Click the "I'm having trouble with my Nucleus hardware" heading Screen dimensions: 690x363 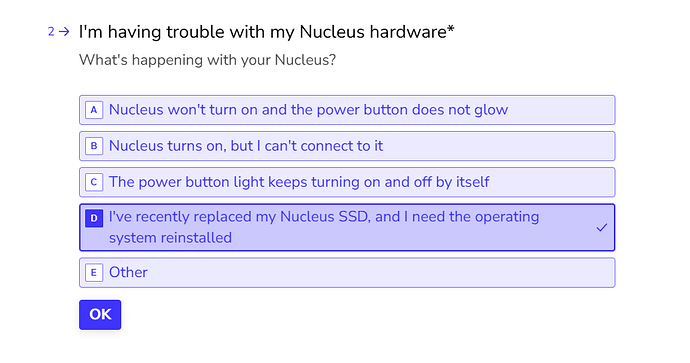pyautogui.click(x=263, y=32)
